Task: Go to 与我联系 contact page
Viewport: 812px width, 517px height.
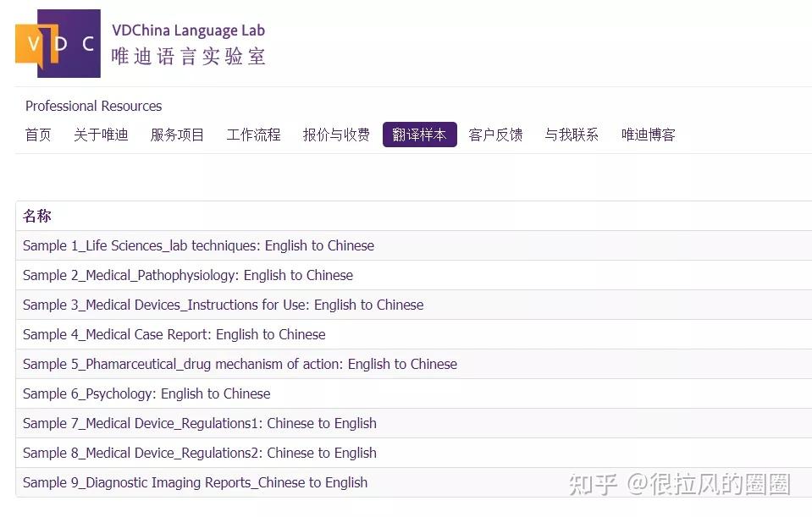Action: coord(572,135)
